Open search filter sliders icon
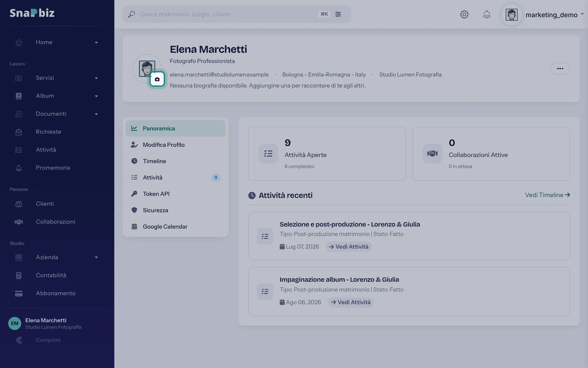The image size is (588, 368). click(x=338, y=14)
